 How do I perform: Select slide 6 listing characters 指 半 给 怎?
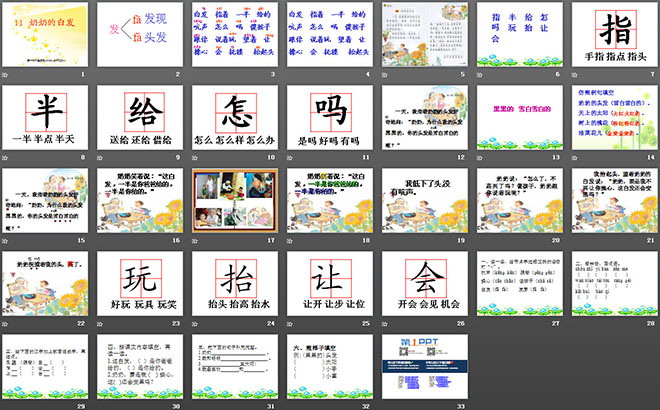click(520, 35)
